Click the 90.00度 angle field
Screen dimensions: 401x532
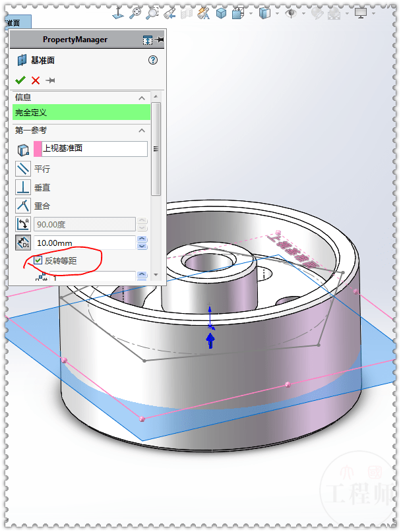[84, 224]
